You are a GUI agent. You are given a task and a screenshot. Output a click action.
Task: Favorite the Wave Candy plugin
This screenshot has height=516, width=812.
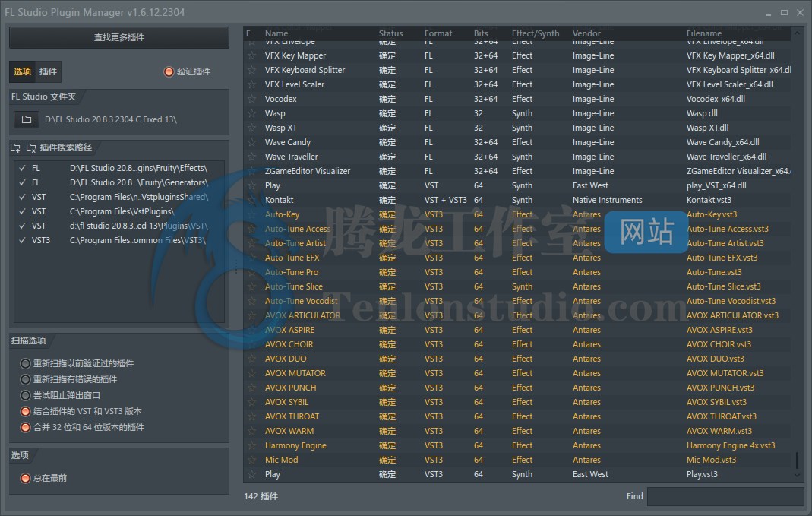251,142
